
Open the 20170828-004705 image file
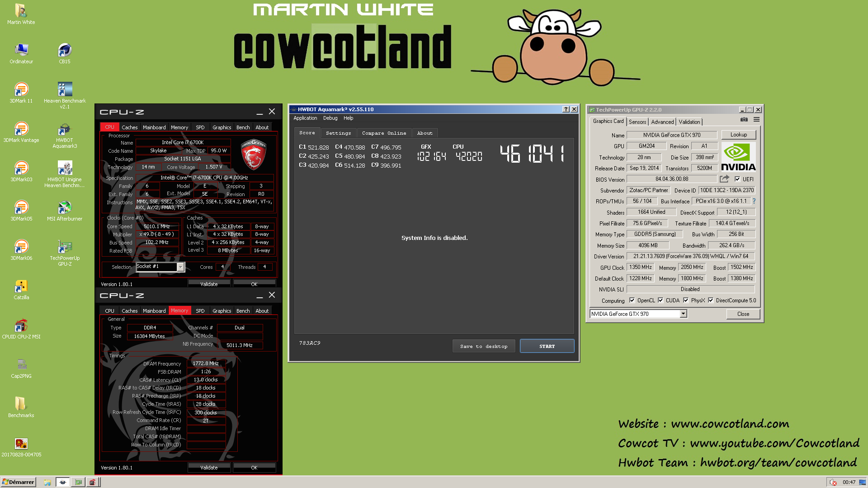[x=21, y=446]
